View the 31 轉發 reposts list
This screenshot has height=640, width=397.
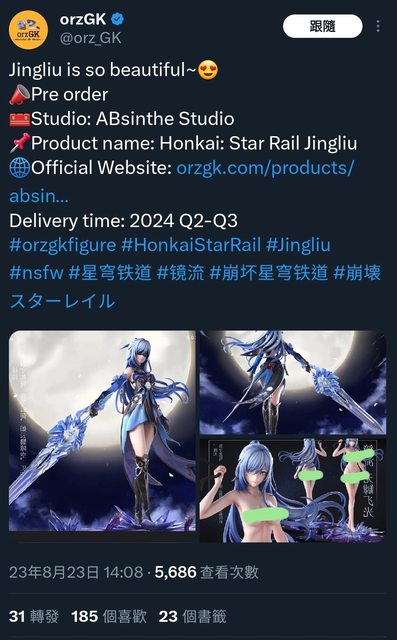[33, 616]
